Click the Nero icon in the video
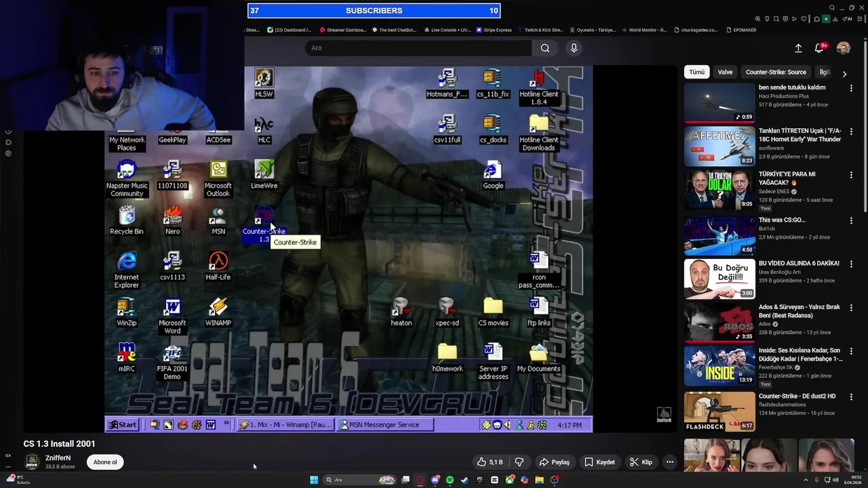868x488 pixels. point(172,221)
